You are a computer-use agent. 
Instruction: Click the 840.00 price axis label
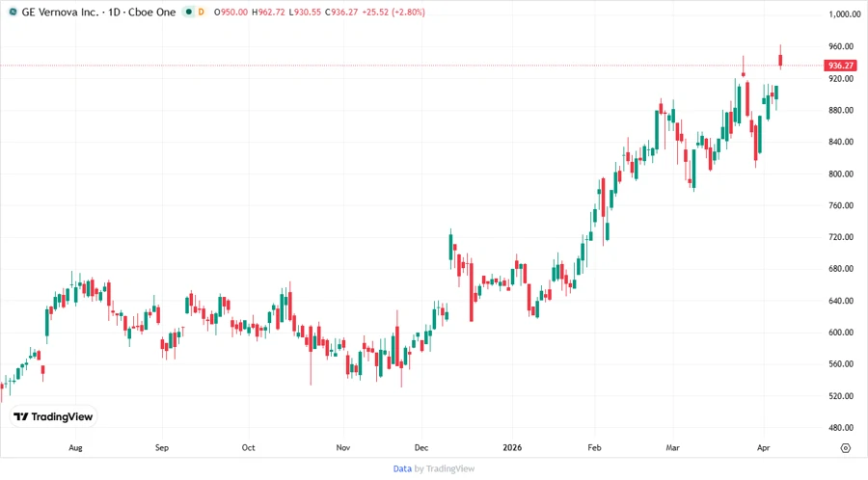click(841, 142)
